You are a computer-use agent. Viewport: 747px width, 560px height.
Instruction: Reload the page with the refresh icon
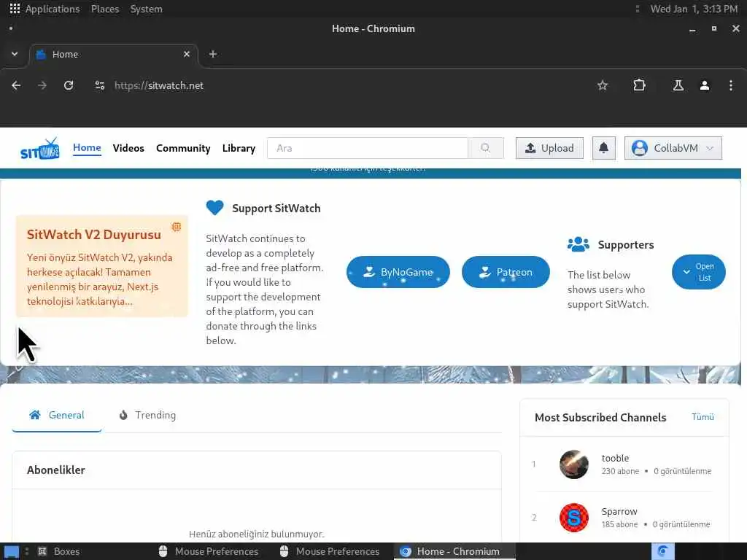point(69,85)
